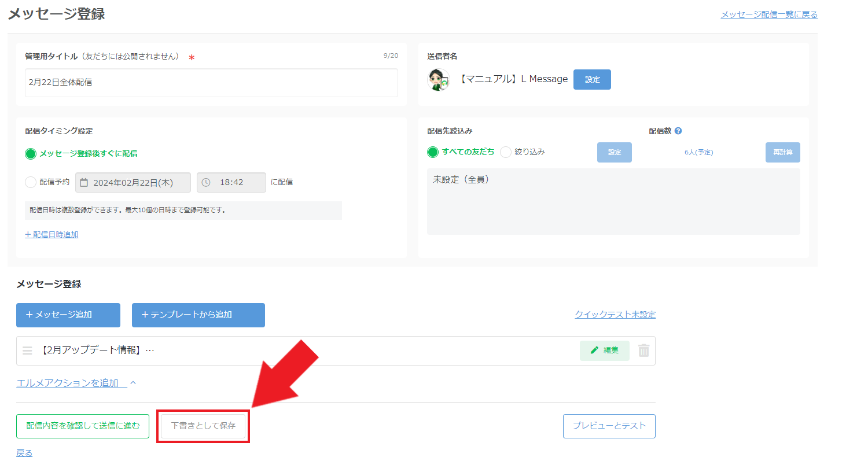Click 配信内容を確認して送信に進む button
The image size is (868, 476).
pos(83,426)
